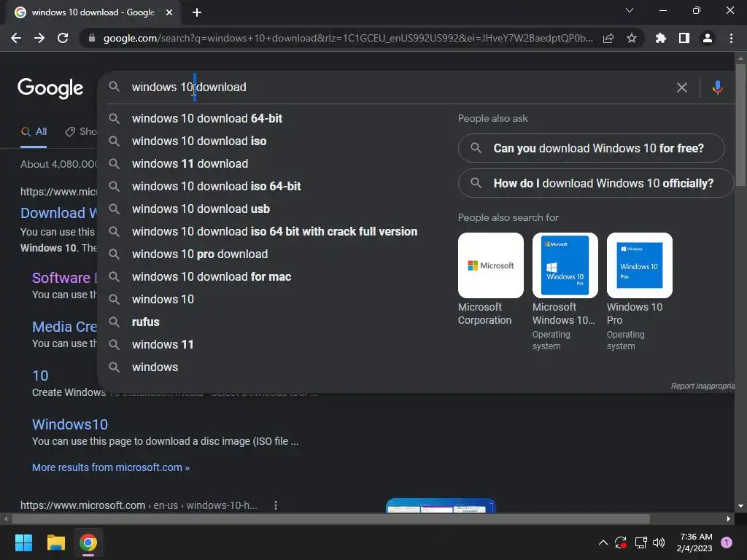Screen dimensions: 747x560
Task: Click the Chrome taskbar icon
Action: pyautogui.click(x=88, y=542)
